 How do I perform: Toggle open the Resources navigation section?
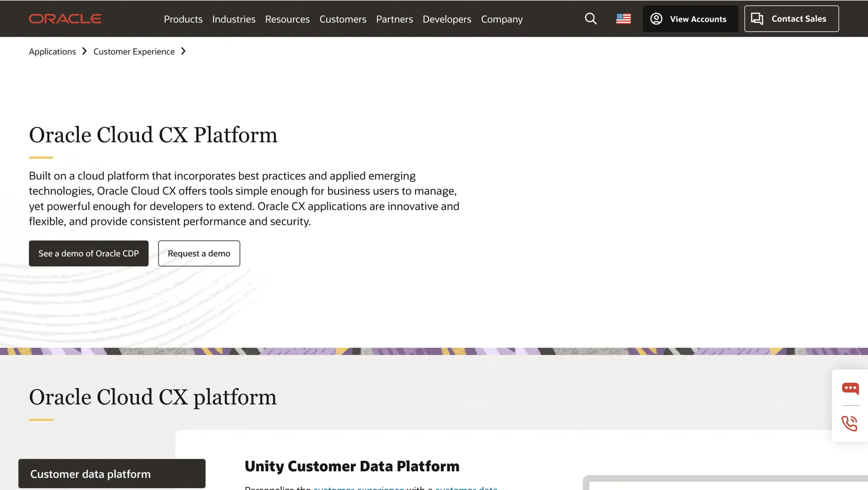(287, 19)
